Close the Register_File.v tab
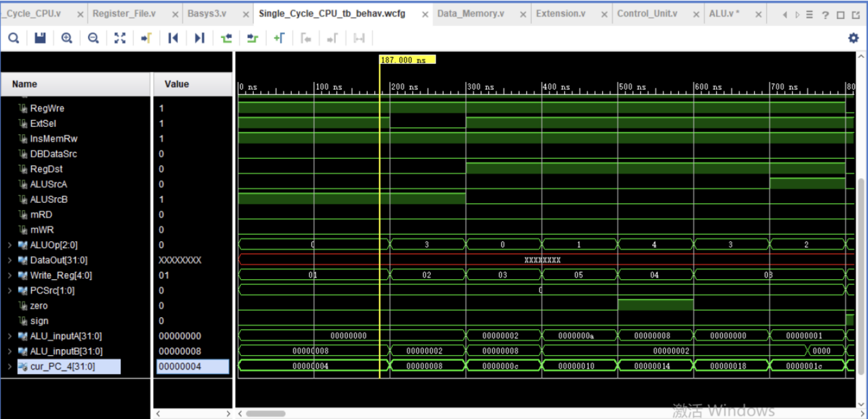The image size is (868, 419). tap(175, 14)
